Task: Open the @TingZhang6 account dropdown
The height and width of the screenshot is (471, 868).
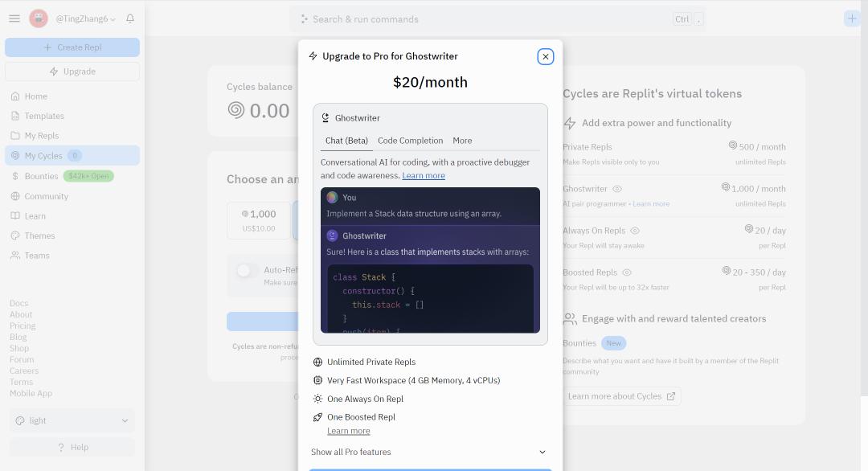Action: [x=86, y=18]
